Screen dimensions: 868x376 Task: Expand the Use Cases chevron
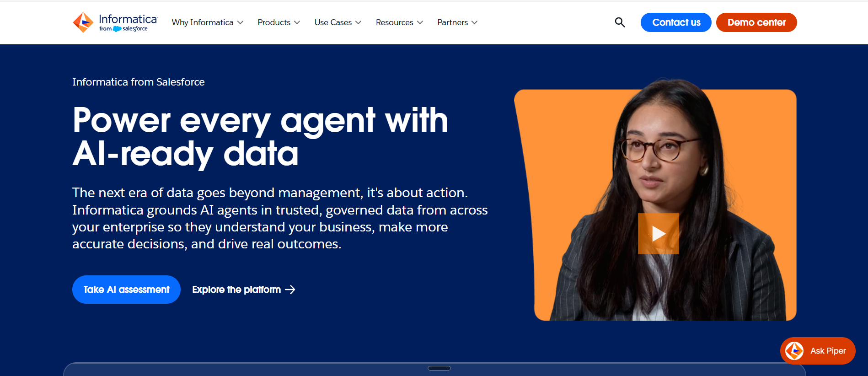point(358,22)
